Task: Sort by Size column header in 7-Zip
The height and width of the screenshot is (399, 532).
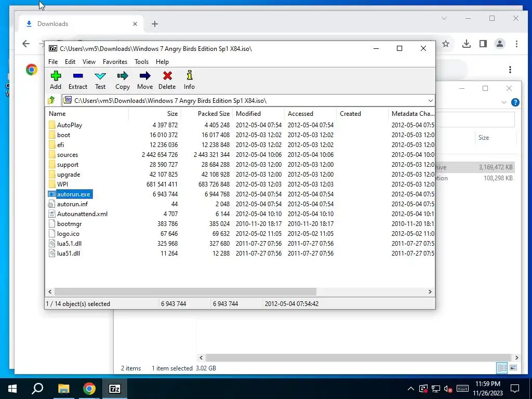Action: pos(154,114)
